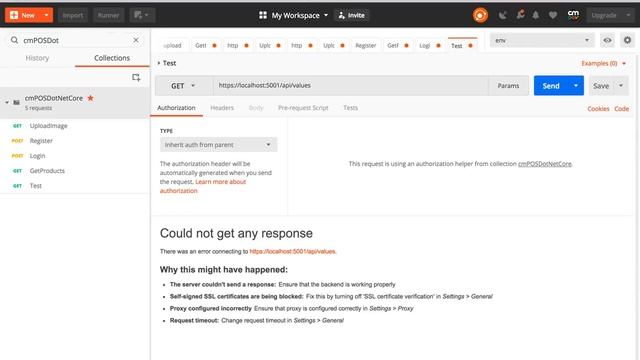Viewport: 640px width, 360px height.
Task: Open the auth TYPE dropdown
Action: [218, 144]
